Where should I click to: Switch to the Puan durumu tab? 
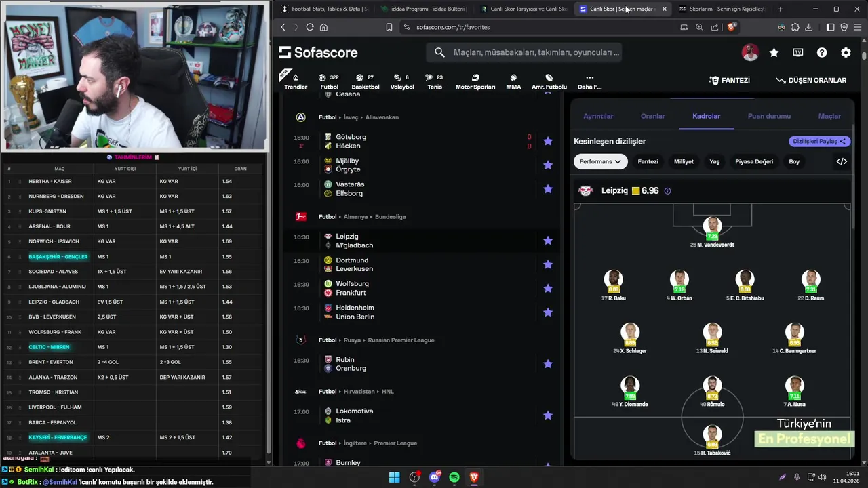point(769,116)
